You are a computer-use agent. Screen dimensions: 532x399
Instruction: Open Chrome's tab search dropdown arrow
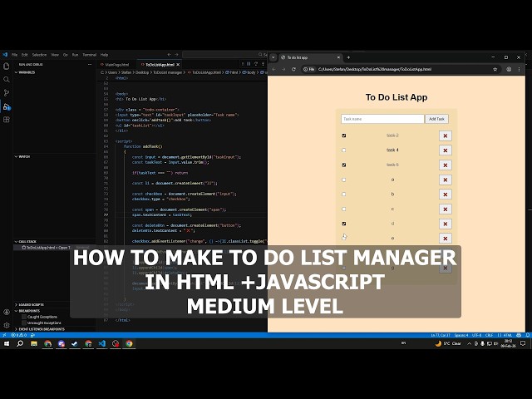[273, 57]
